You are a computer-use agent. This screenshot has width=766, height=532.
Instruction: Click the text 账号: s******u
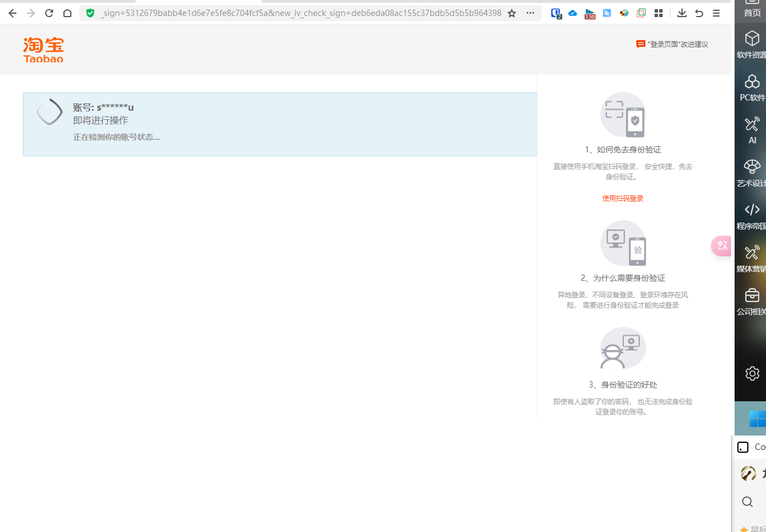click(x=103, y=107)
